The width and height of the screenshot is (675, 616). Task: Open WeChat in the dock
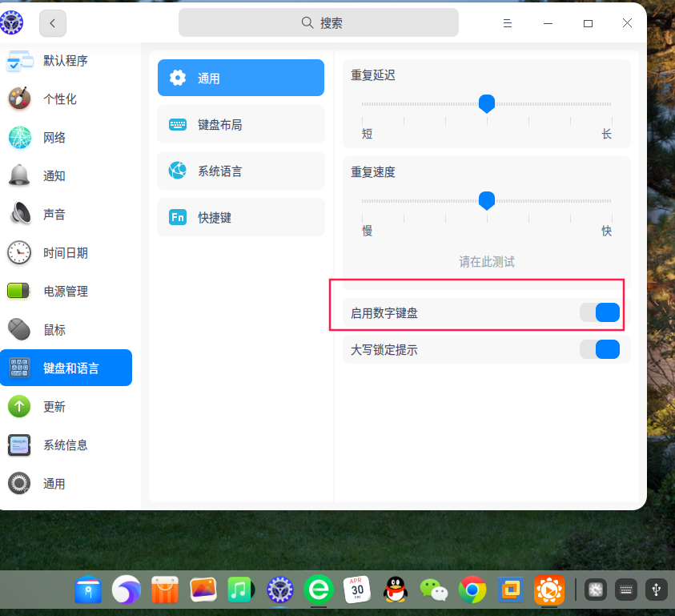tap(433, 590)
